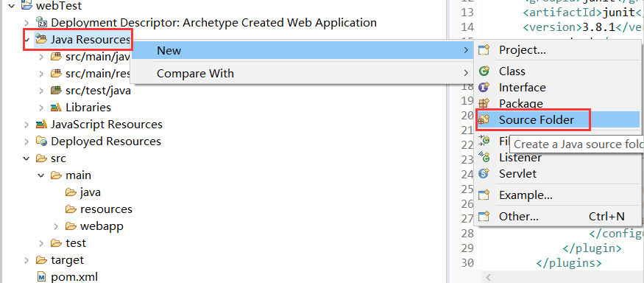
Task: Click the Project wizard icon
Action: [x=484, y=50]
